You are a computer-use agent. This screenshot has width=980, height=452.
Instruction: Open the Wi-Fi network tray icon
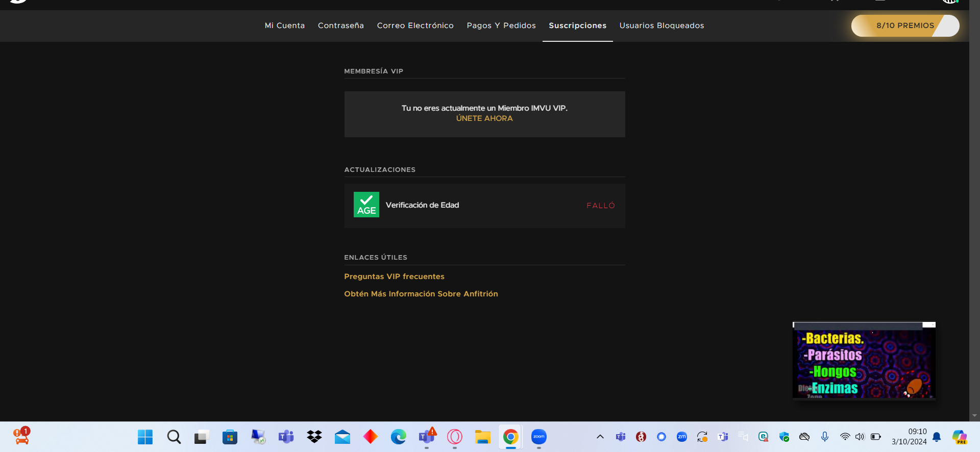[x=845, y=437]
